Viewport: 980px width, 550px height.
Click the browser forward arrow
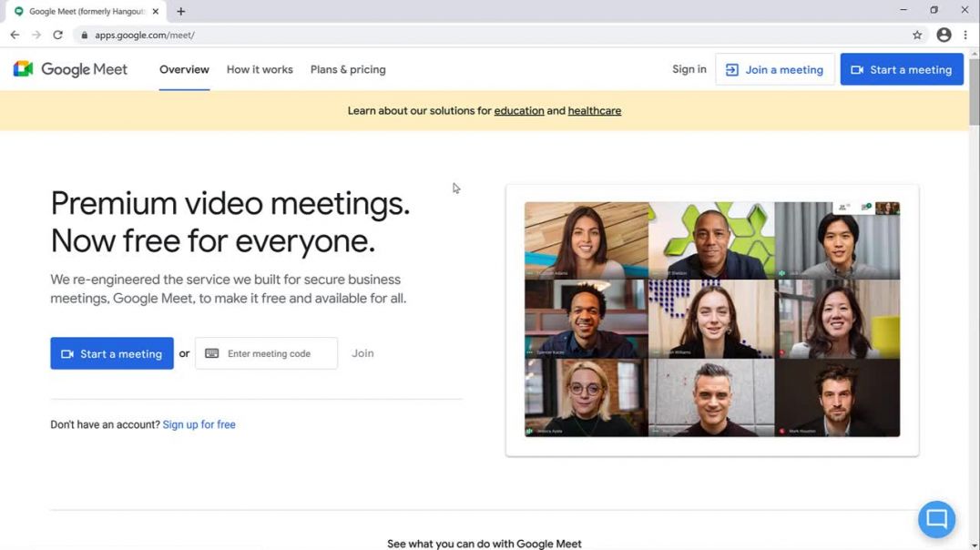tap(36, 35)
